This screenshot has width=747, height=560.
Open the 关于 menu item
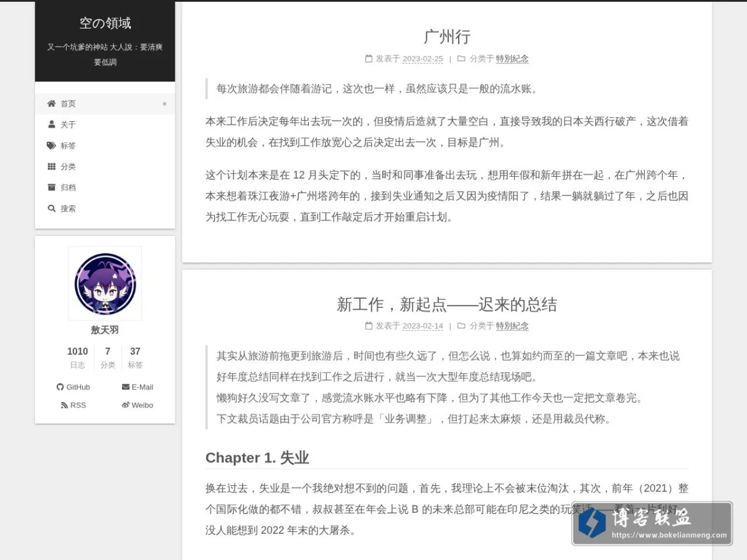pyautogui.click(x=105, y=124)
